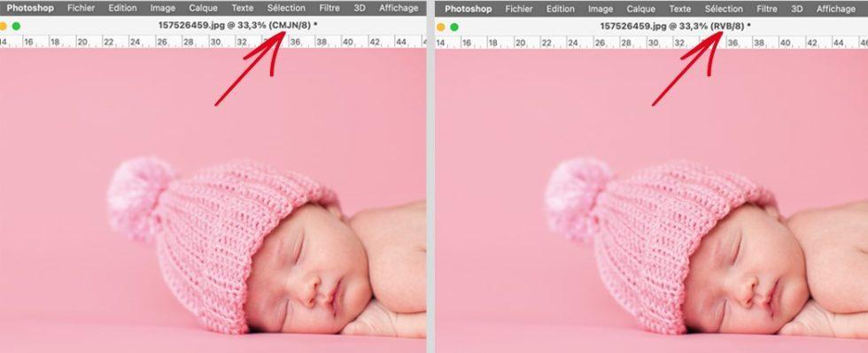The height and width of the screenshot is (353, 868).
Task: Open Affichage menu above the CMJN document
Action: [399, 8]
